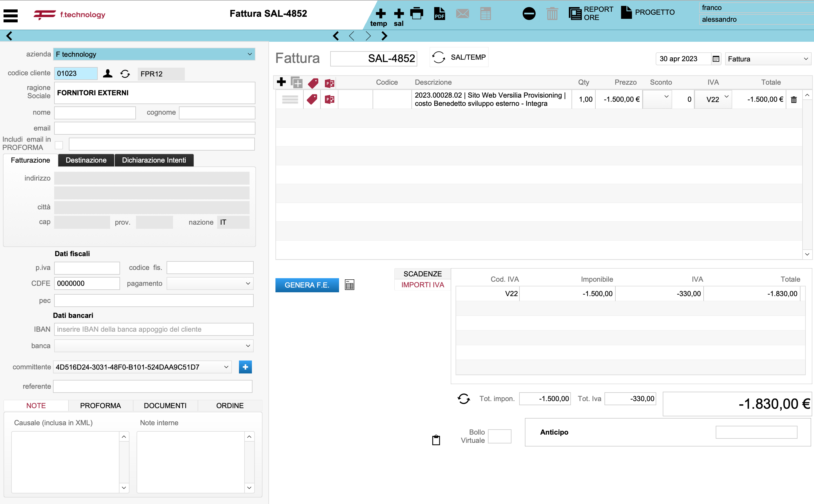Screen dimensions: 814x504
Task: Click the SAL/TEMP button
Action: [x=459, y=57]
